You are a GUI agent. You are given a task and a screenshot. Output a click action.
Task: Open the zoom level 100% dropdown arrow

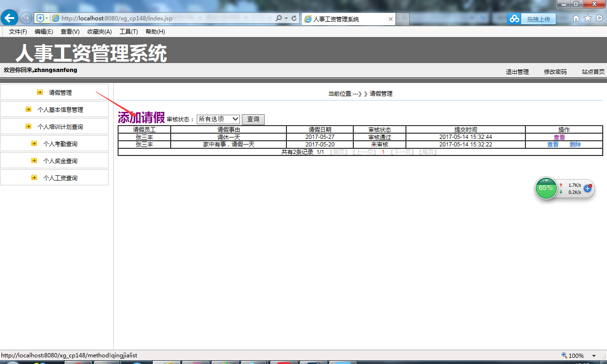click(x=594, y=356)
